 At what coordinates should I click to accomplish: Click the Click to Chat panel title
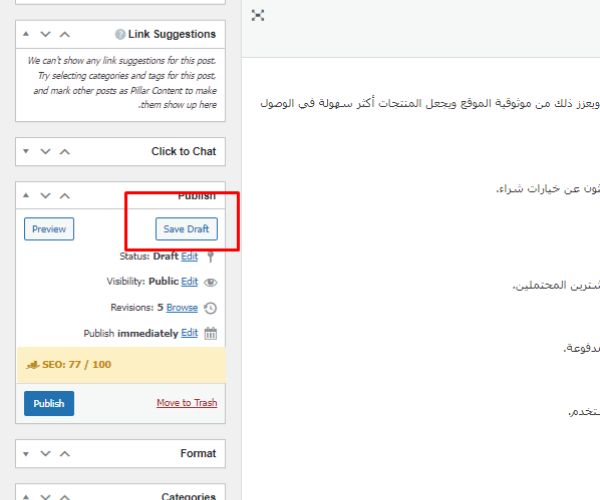click(184, 151)
